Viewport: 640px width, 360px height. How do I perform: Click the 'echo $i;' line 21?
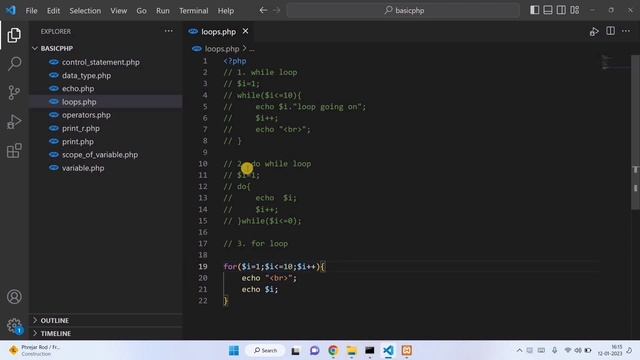pyautogui.click(x=260, y=289)
